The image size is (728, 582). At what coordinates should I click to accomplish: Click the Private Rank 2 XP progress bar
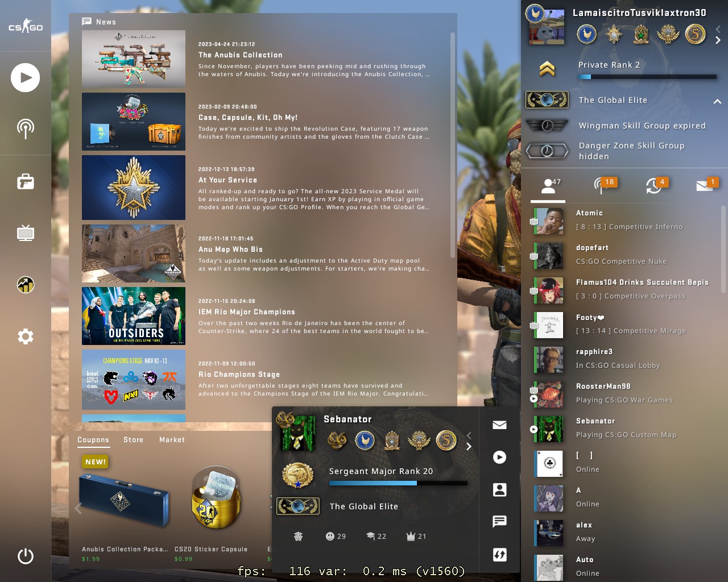click(x=647, y=77)
